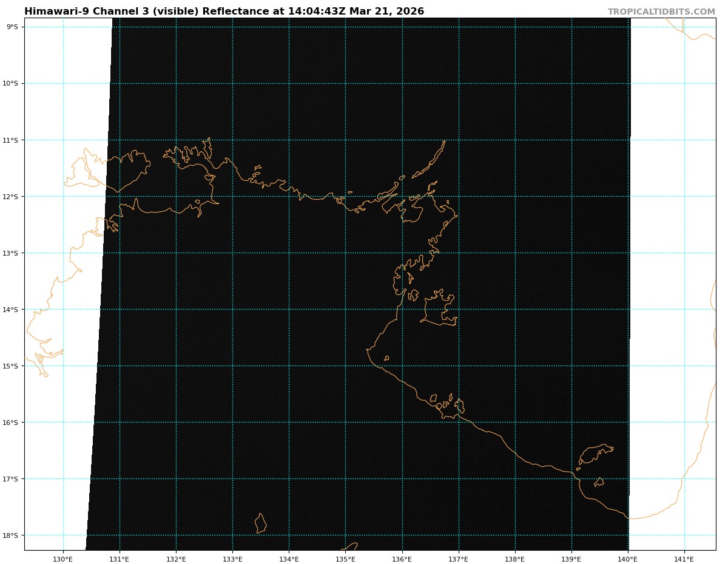Screen dimensions: 728x564
Task: Click the 15°S latitude axis label
Action: 11,366
